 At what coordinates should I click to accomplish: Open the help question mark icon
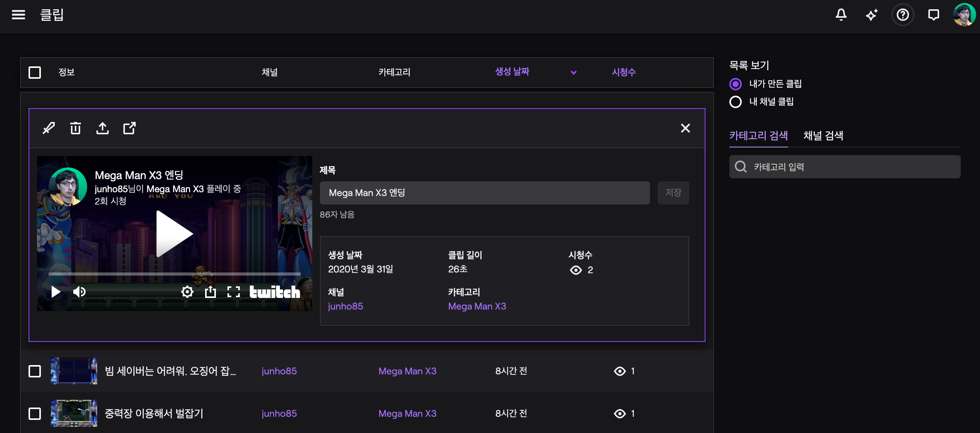coord(903,15)
